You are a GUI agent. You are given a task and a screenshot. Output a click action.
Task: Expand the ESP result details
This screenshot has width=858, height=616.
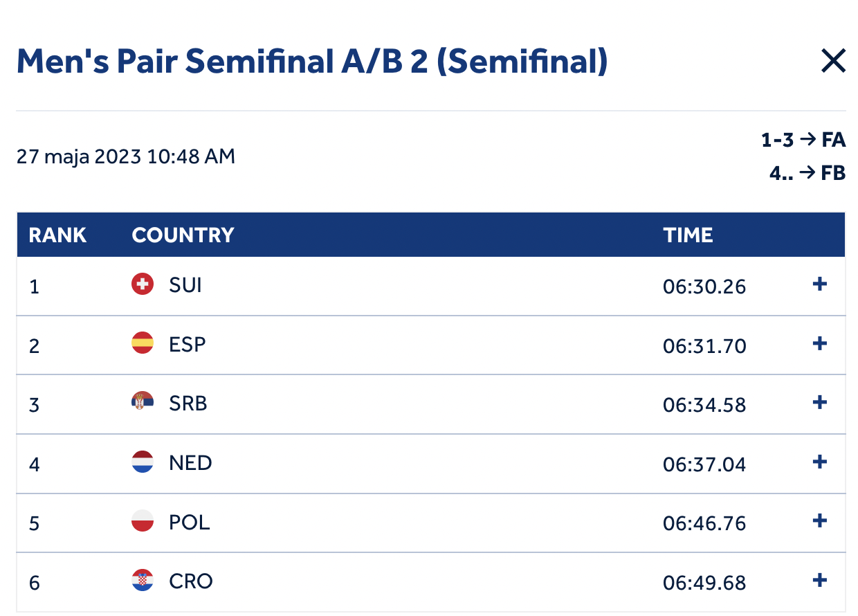(820, 343)
